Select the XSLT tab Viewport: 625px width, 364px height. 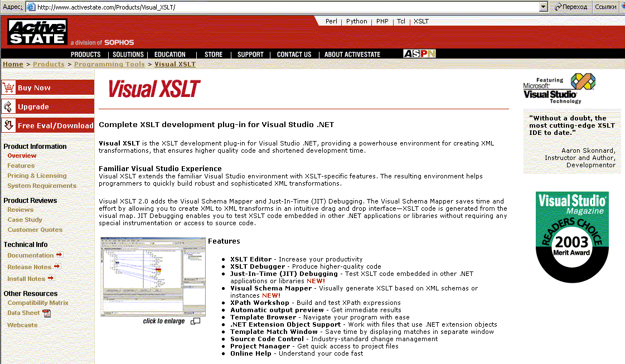(421, 22)
